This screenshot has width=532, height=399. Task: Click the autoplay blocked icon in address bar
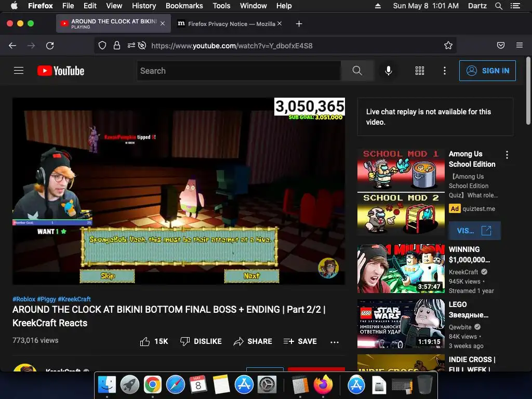tap(142, 46)
